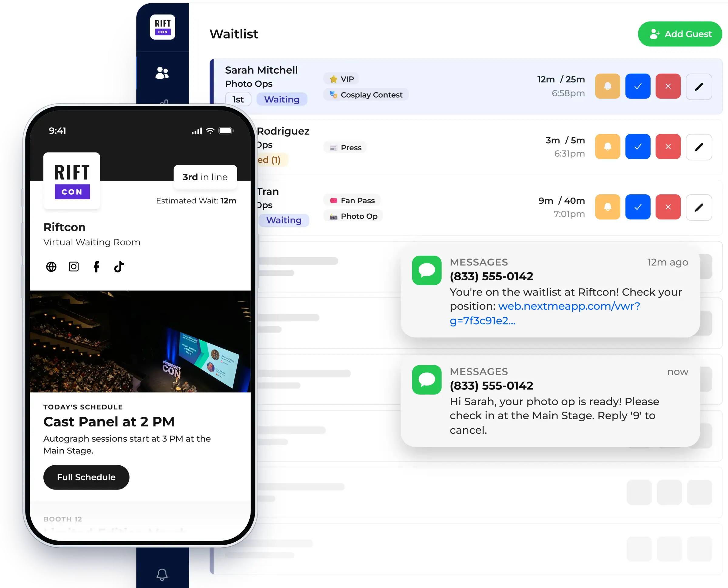Edit Sarah Mitchell's entry with the pencil
Screen dimensions: 728x588
pyautogui.click(x=699, y=87)
